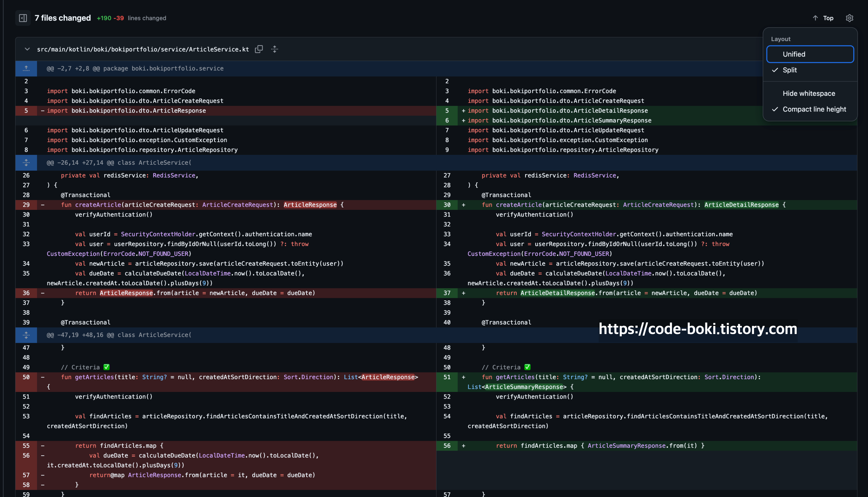Click the ArticleService.kt file path link
This screenshot has height=497, width=868.
143,49
